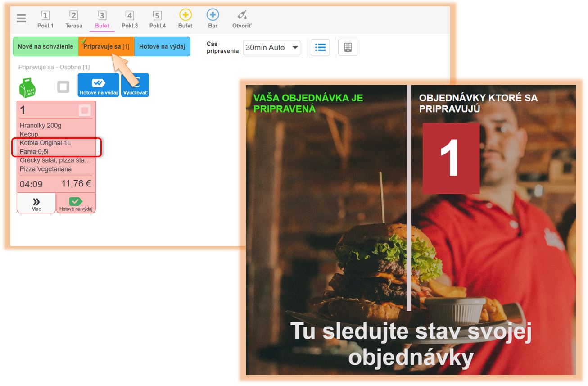Image resolution: width=588 pixels, height=386 pixels.
Task: Select the Pripravuje sa tab
Action: (x=106, y=47)
